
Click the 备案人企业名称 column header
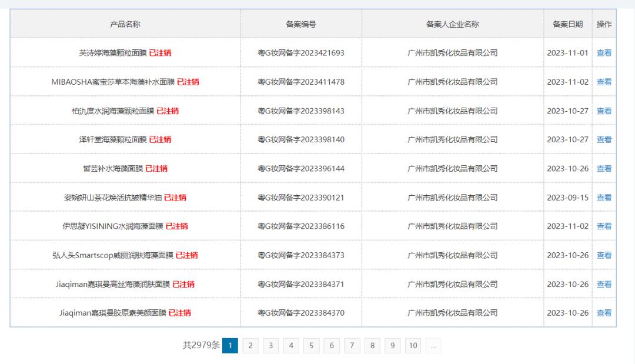[452, 24]
